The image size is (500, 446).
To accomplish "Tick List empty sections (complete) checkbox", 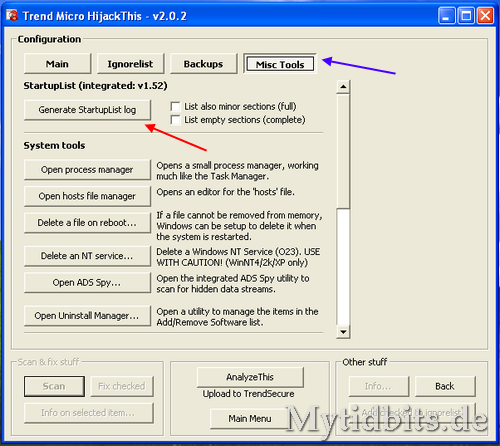I will [175, 120].
